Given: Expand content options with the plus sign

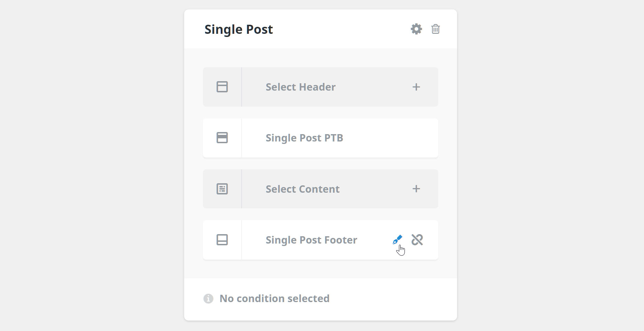Looking at the screenshot, I should 416,189.
